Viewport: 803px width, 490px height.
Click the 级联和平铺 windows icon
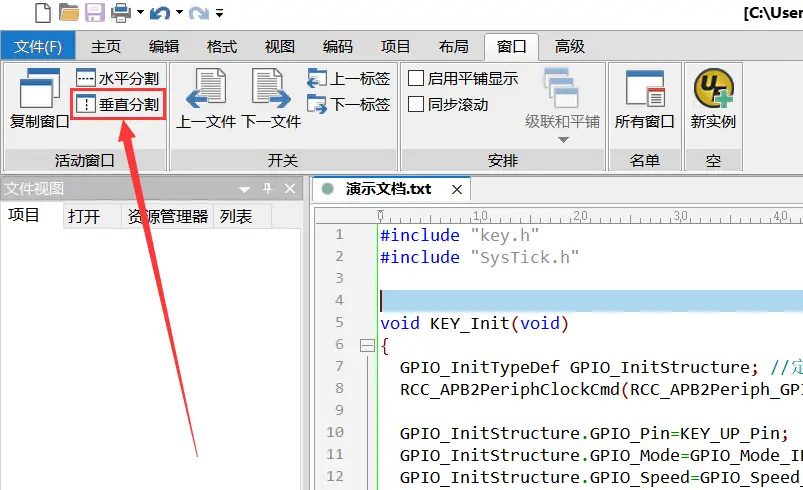click(x=562, y=90)
